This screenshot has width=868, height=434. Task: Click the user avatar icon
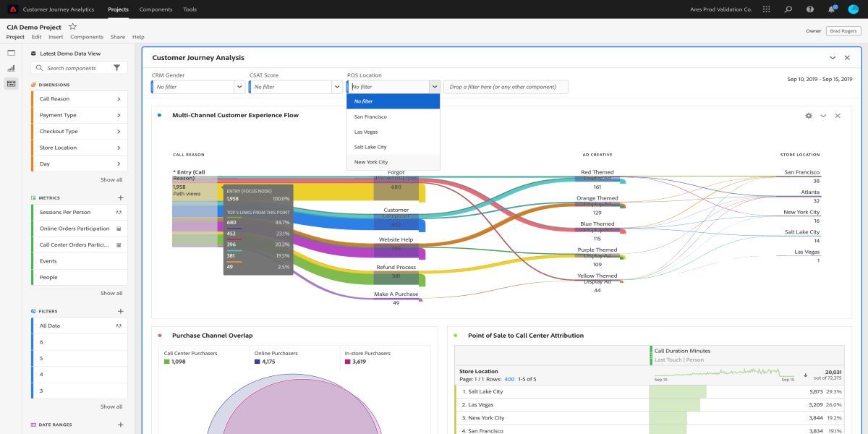(x=853, y=9)
